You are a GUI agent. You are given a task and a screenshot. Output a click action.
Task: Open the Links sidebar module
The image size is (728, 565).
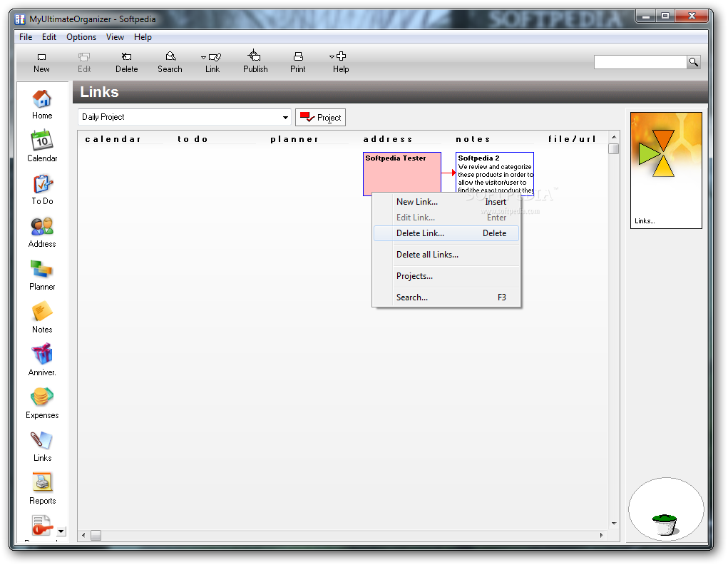(42, 446)
